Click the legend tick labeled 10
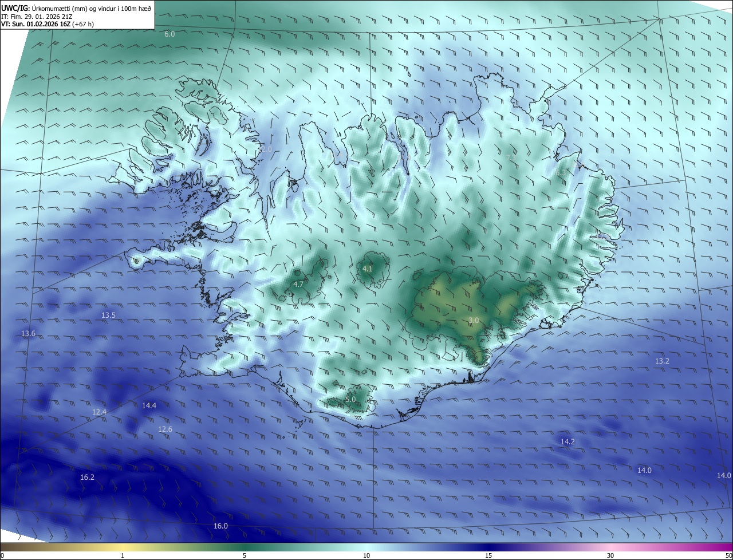The width and height of the screenshot is (733, 560). pyautogui.click(x=366, y=555)
